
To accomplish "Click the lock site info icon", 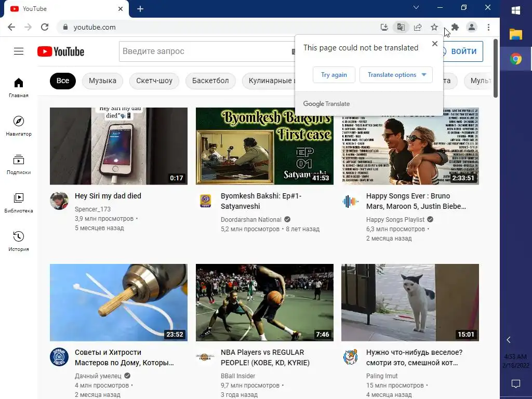I will (x=65, y=27).
